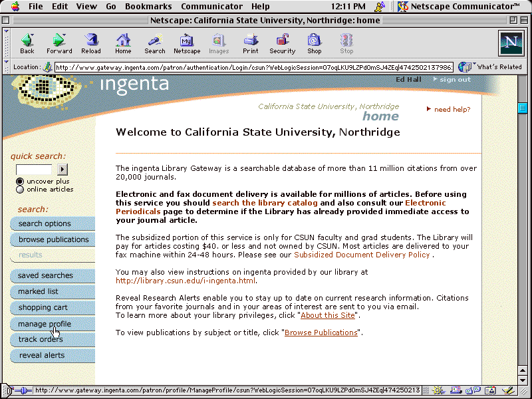Open Subsidized Document Delivery Policy link
The image size is (532, 399).
tap(362, 255)
